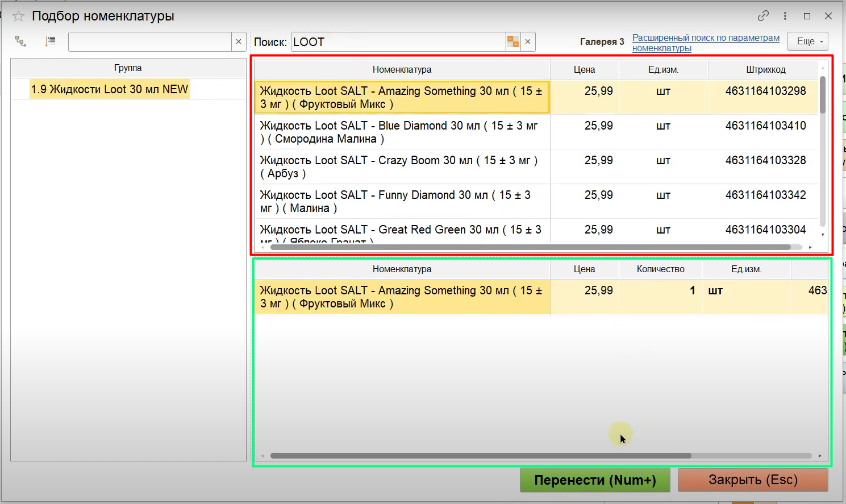The width and height of the screenshot is (846, 504).
Task: Click quantity cell of selected item
Action: click(x=660, y=291)
